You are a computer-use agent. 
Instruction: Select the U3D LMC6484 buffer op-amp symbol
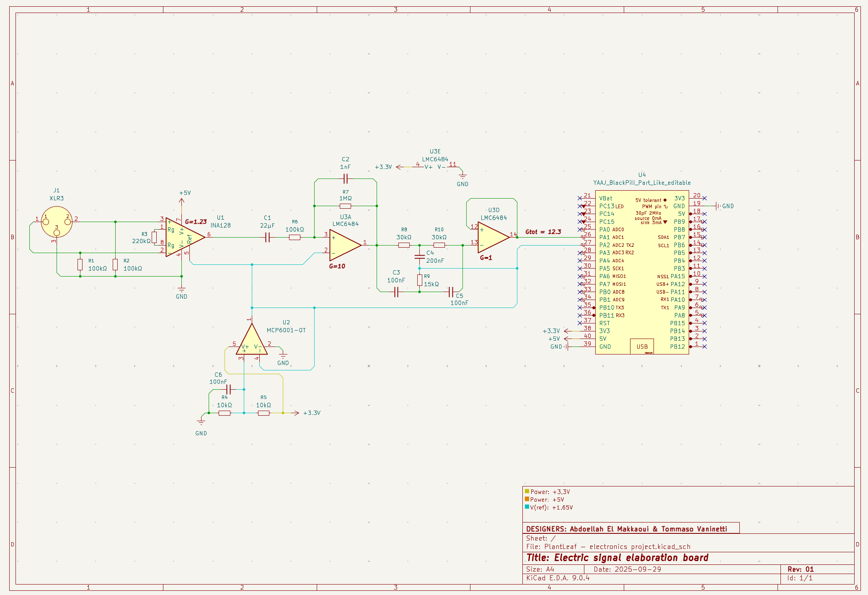[493, 237]
